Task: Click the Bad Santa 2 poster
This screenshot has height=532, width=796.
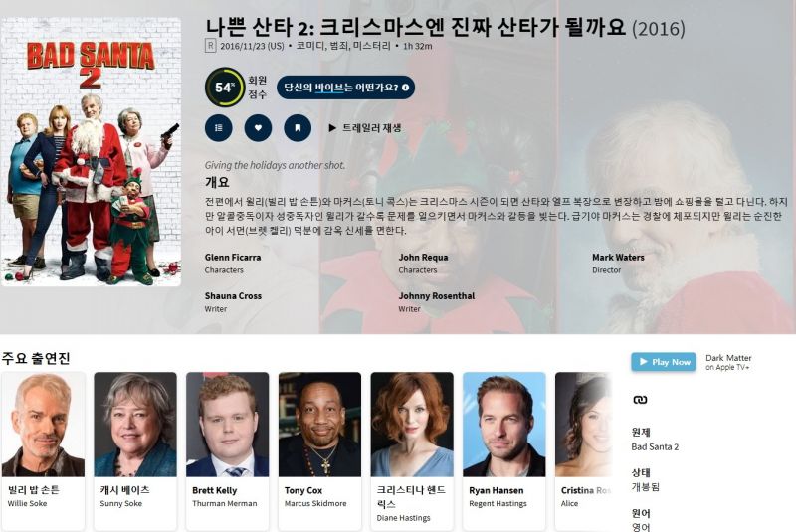Action: point(91,152)
